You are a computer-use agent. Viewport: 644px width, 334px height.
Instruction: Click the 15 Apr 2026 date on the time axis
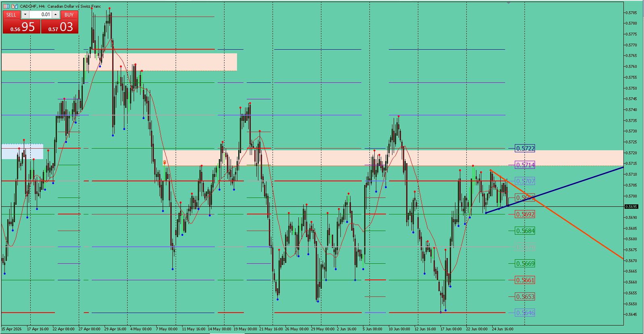point(11,329)
